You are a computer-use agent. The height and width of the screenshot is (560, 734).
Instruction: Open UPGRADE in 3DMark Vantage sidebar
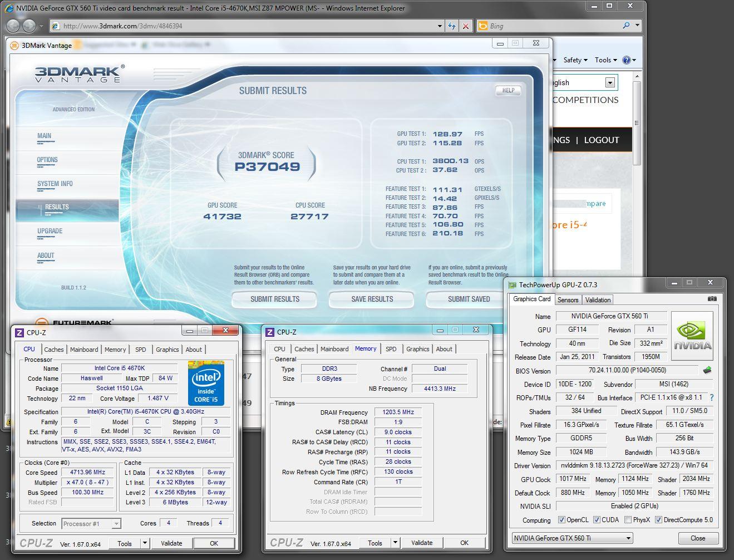[x=50, y=231]
